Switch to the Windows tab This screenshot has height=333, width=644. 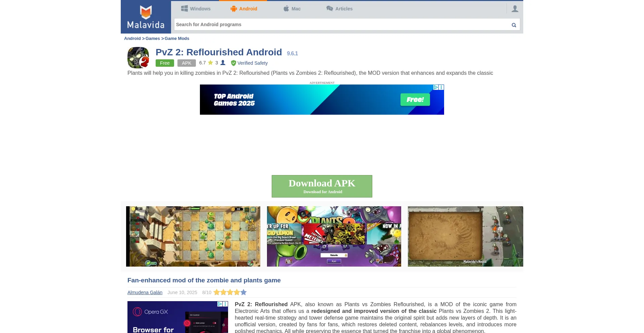click(x=196, y=9)
